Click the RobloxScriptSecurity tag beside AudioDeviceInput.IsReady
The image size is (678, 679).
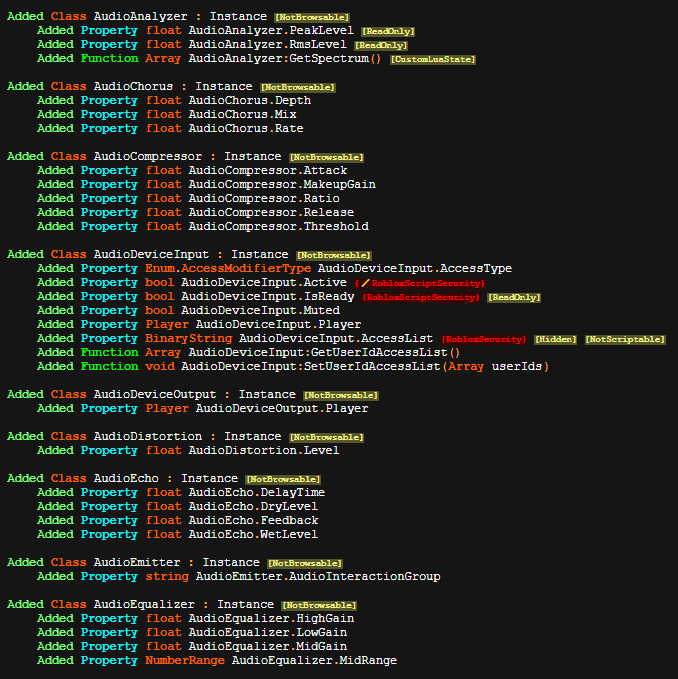pos(421,297)
